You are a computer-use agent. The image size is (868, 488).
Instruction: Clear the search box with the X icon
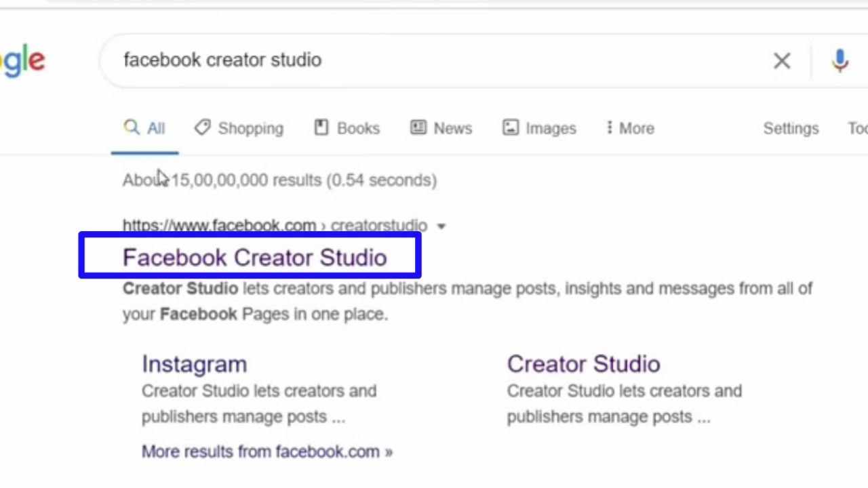click(782, 61)
